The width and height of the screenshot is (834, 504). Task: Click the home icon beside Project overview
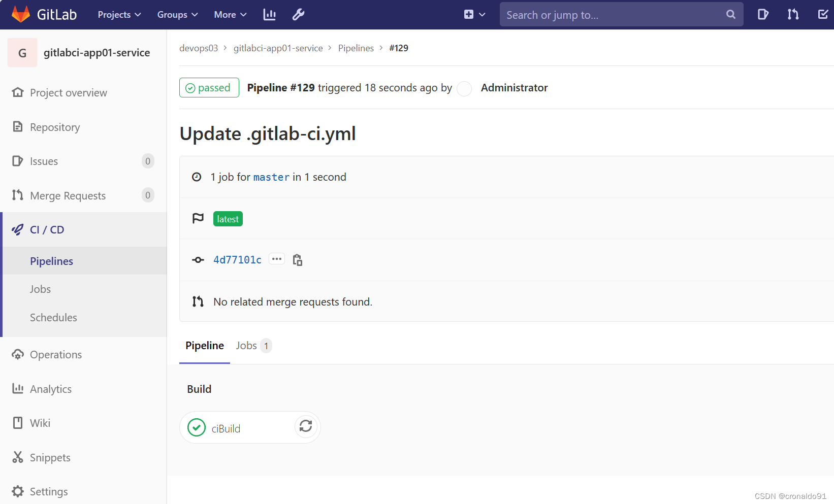coord(18,92)
